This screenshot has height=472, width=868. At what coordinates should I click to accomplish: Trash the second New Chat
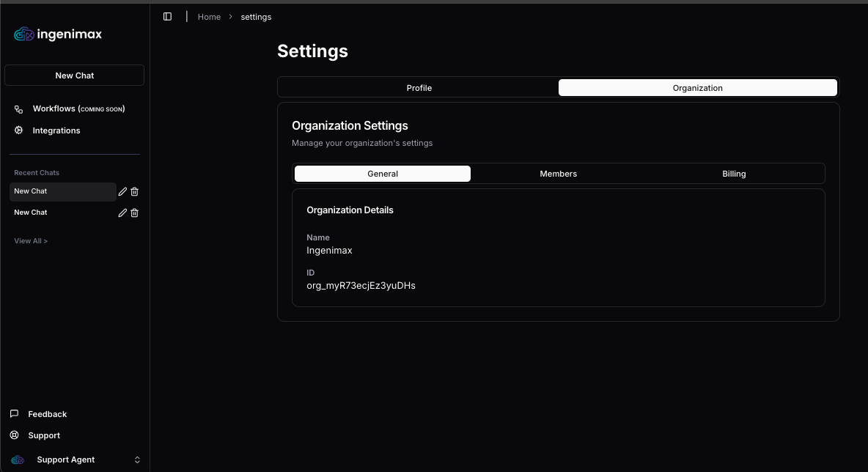[x=135, y=213]
